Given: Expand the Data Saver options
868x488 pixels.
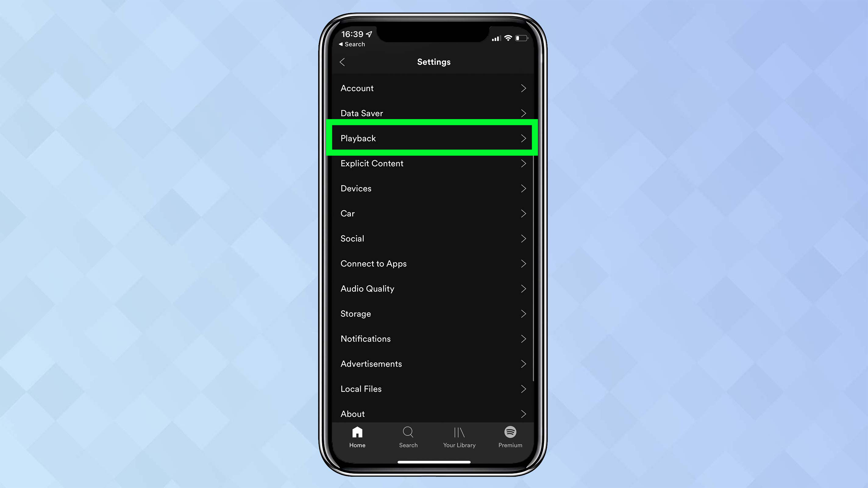Looking at the screenshot, I should coord(433,113).
